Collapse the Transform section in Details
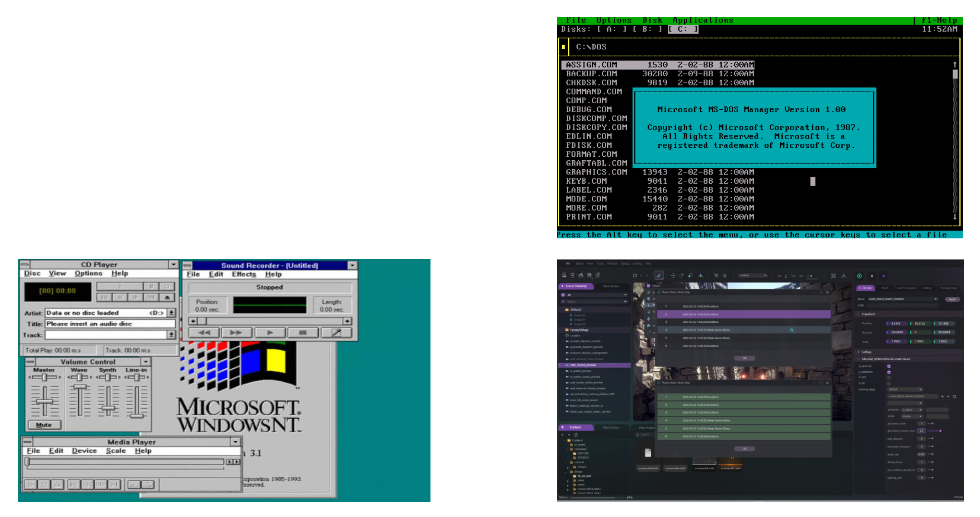This screenshot has width=980, height=517. (x=859, y=314)
